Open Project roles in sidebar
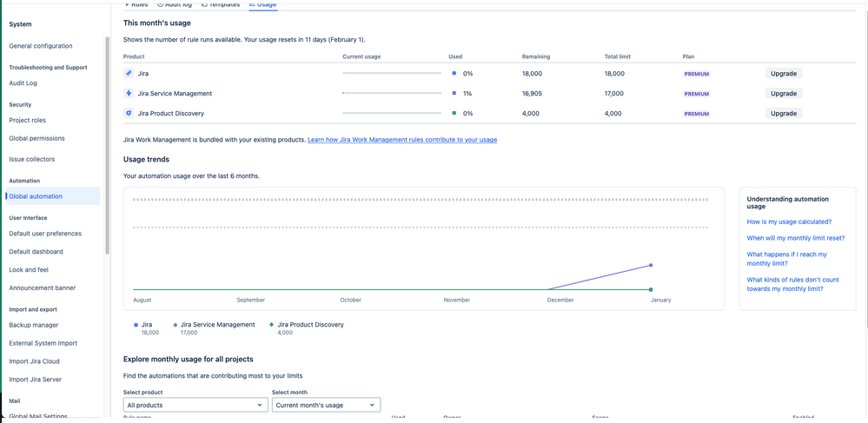868x423 pixels. coord(27,120)
